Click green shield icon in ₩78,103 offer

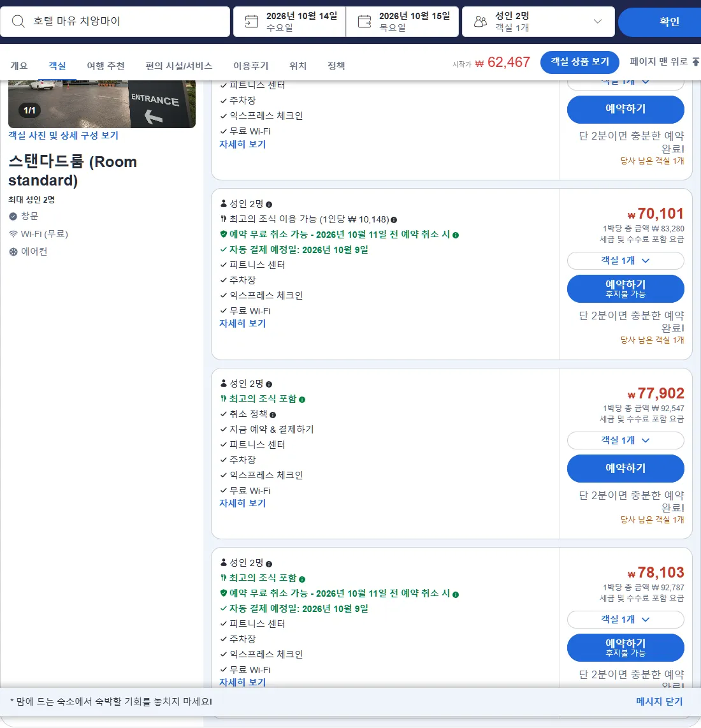223,593
